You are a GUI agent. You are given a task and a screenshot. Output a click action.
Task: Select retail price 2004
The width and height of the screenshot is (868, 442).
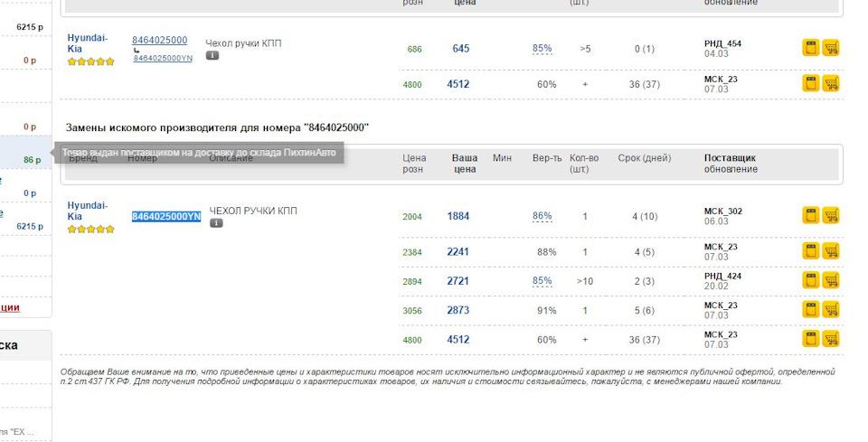pos(412,217)
